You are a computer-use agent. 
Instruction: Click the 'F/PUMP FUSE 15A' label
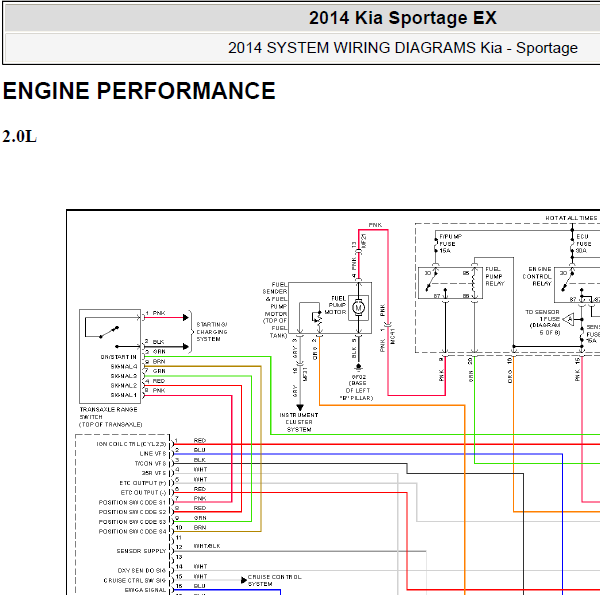[x=450, y=244]
